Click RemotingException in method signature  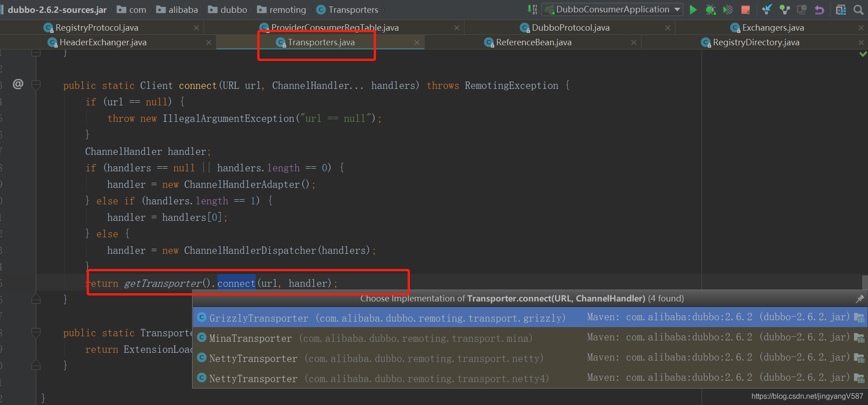512,85
